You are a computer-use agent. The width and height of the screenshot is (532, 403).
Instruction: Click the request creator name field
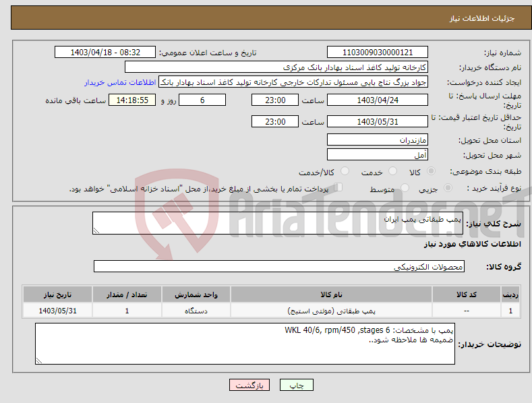[293, 82]
